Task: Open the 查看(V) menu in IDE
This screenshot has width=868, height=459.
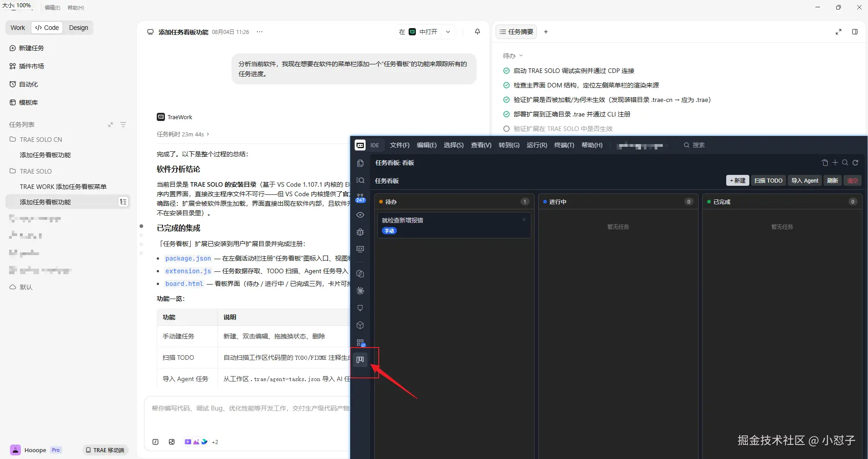Action: click(x=481, y=145)
